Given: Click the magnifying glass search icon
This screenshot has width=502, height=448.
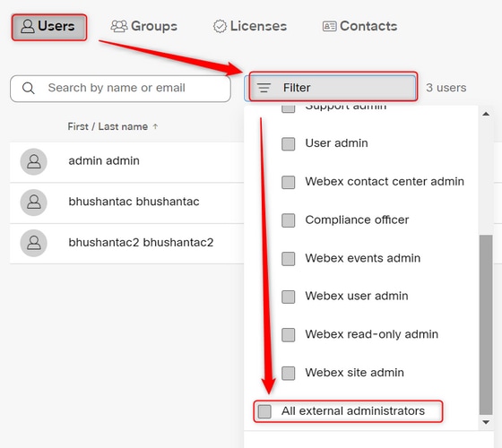Looking at the screenshot, I should point(28,88).
